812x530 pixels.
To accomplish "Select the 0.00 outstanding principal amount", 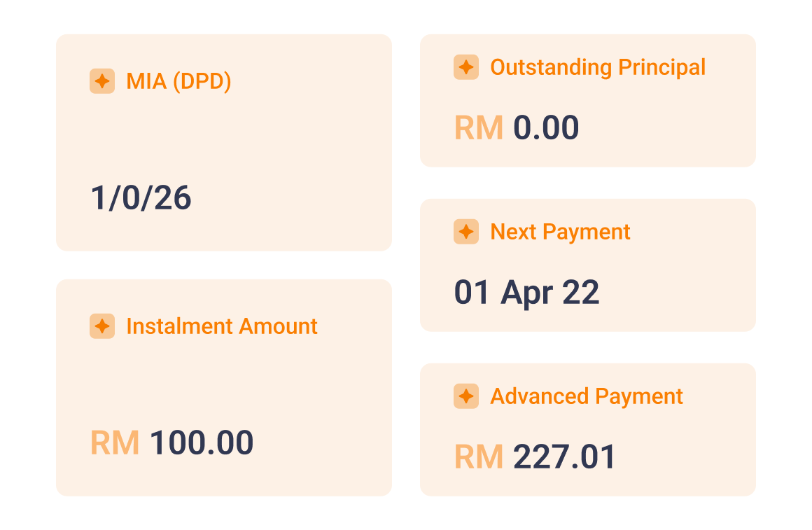I will [546, 128].
